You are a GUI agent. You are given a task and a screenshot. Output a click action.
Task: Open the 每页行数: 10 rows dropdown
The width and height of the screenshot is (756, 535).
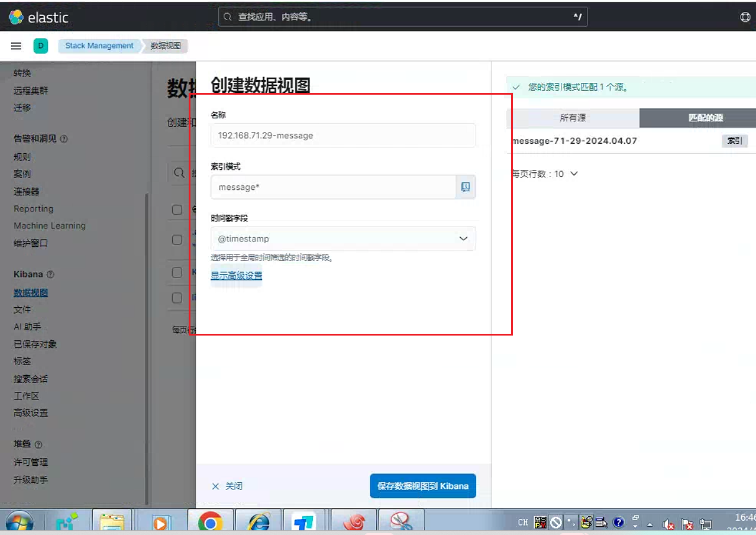point(545,174)
